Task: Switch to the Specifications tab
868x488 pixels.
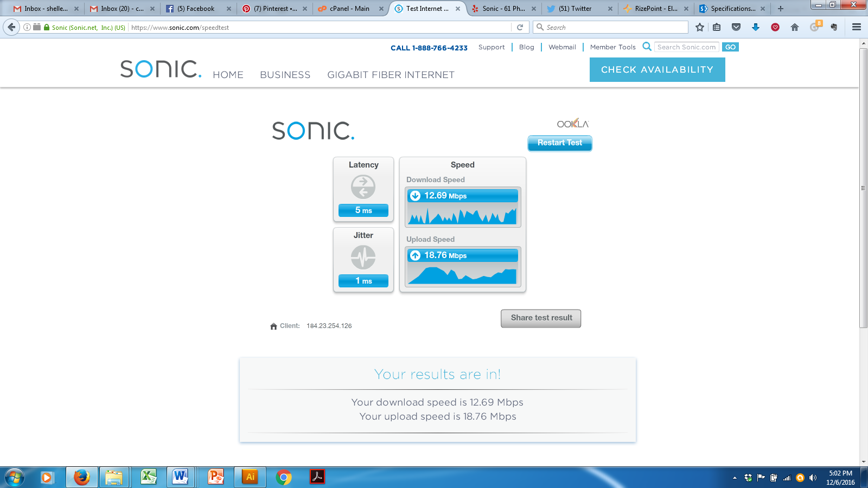Action: click(733, 9)
